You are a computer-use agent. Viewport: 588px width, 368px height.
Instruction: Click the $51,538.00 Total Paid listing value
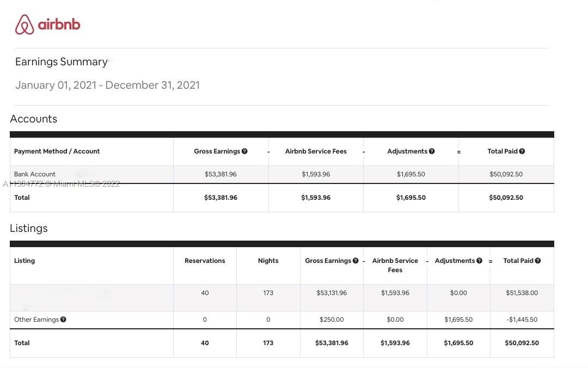coord(522,293)
